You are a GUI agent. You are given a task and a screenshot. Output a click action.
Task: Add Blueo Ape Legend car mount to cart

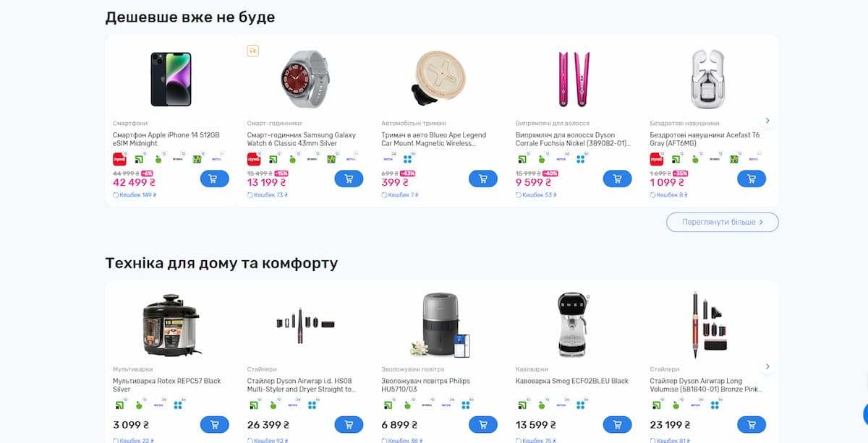coord(483,179)
